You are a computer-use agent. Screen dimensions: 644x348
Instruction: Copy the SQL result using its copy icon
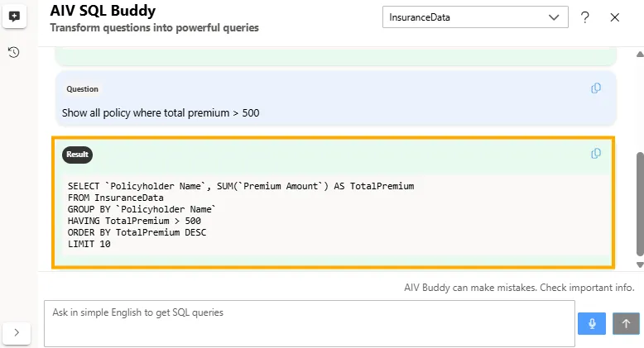[x=596, y=154]
